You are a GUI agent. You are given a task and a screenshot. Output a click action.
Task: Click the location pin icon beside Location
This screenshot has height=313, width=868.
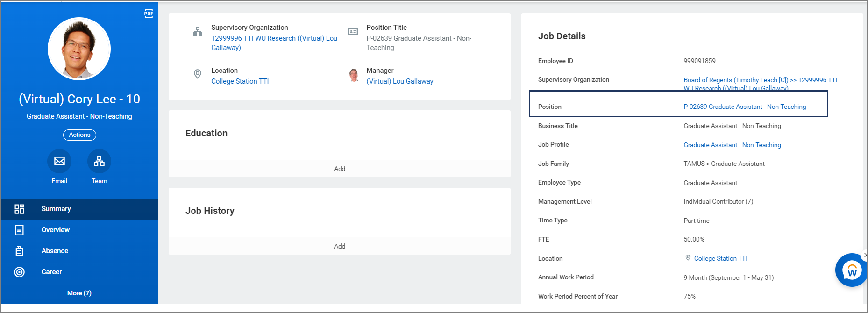pos(198,74)
